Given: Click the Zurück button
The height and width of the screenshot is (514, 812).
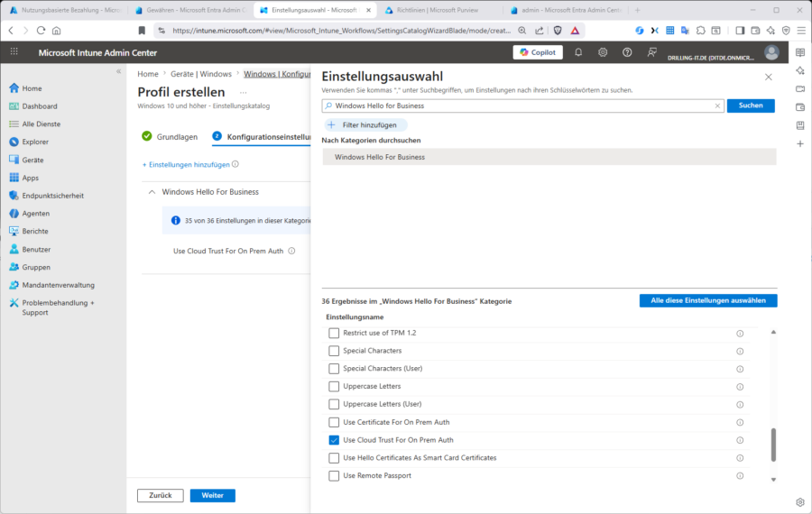Looking at the screenshot, I should pyautogui.click(x=160, y=495).
